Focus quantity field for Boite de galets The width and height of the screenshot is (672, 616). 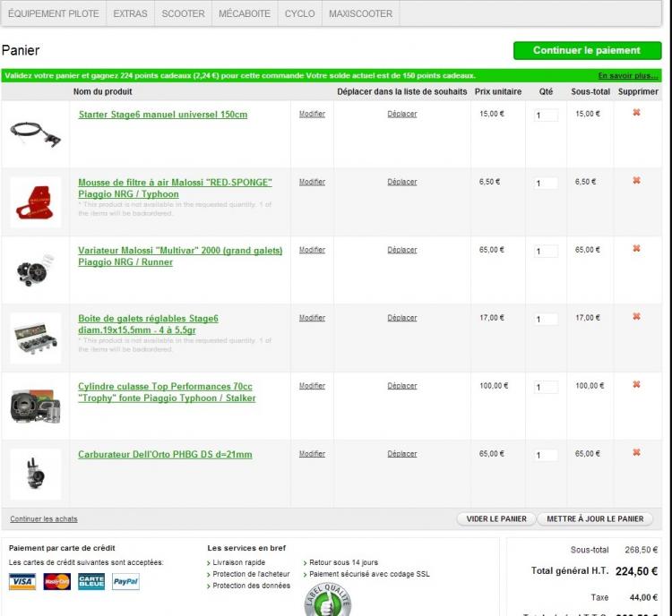(546, 319)
